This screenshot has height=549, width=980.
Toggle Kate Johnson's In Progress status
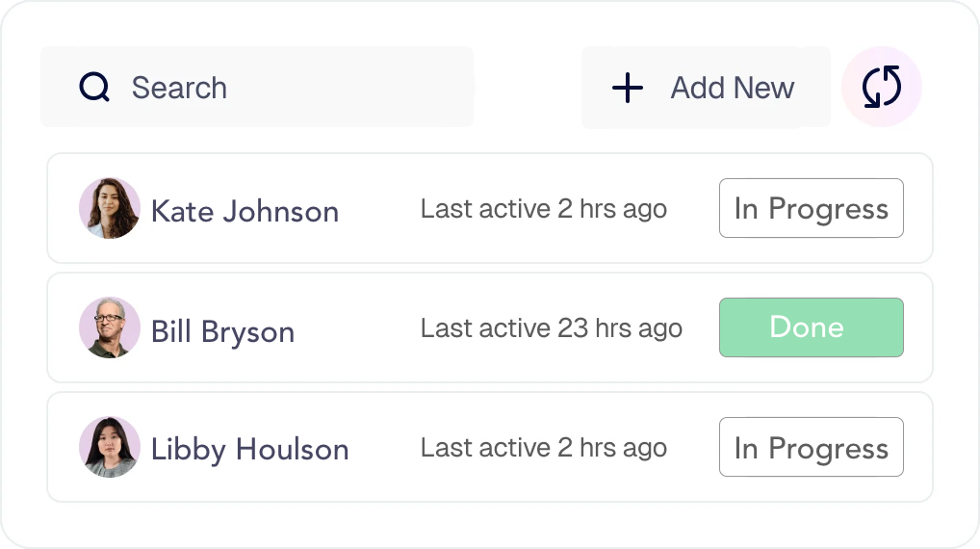[x=812, y=208]
